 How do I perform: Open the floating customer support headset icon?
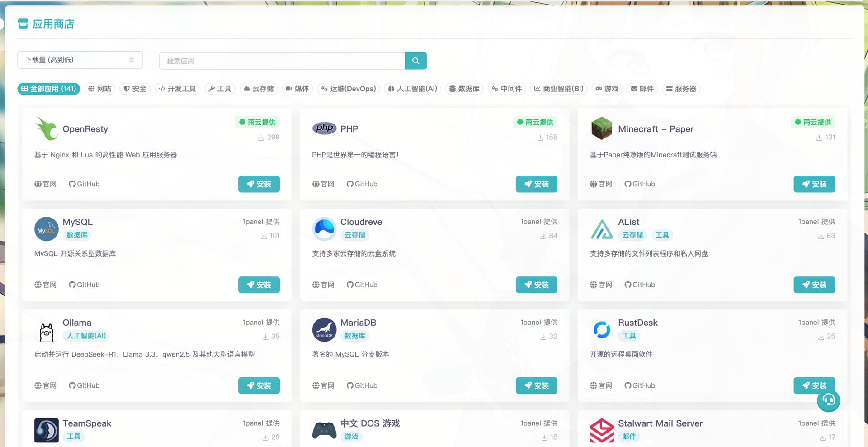click(829, 400)
